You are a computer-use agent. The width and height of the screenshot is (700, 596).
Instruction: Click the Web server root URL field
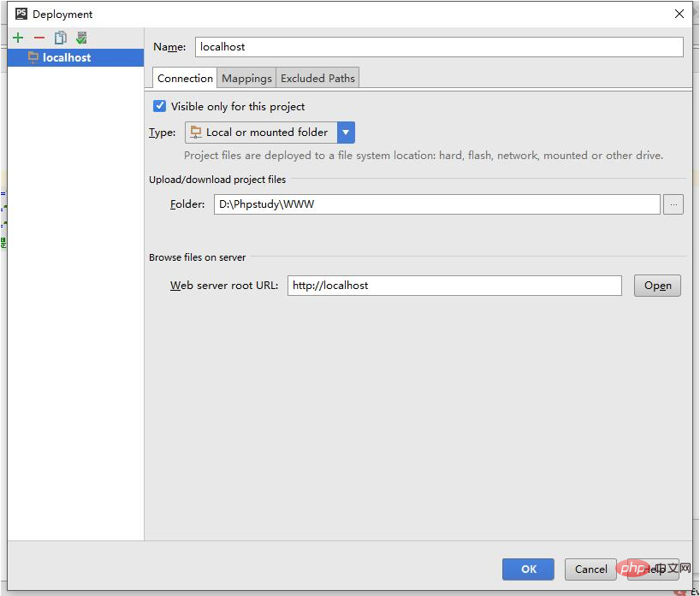[x=454, y=286]
